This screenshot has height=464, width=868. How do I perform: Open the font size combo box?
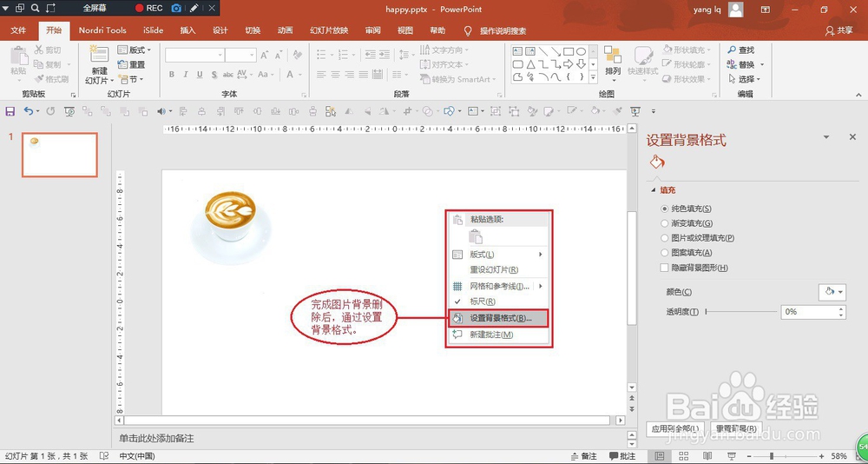pyautogui.click(x=240, y=55)
